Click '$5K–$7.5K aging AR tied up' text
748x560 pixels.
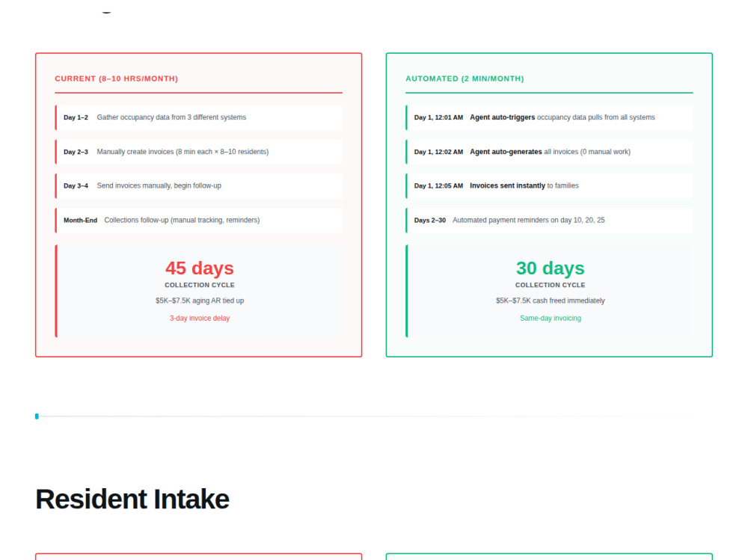[200, 301]
